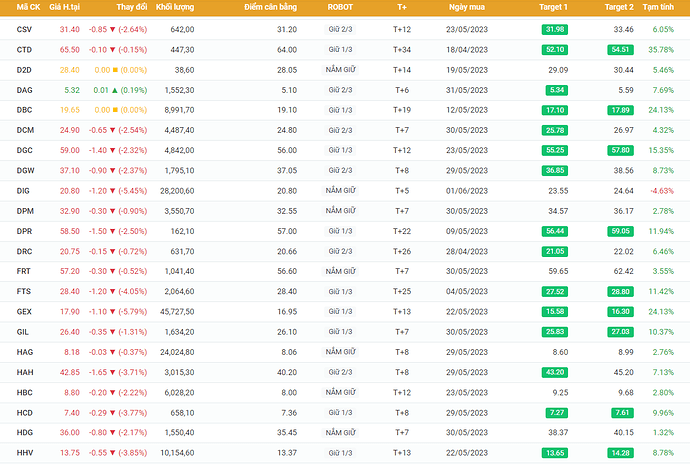Click balance point 56.60 in FRT row
Viewport: 690px width, 465px height.
coord(287,271)
